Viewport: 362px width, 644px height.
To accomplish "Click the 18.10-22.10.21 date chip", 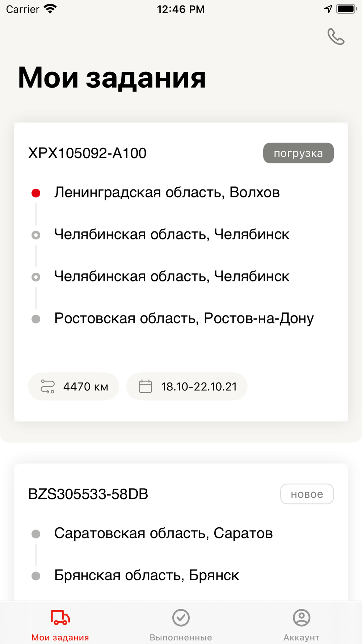I will pos(187,386).
